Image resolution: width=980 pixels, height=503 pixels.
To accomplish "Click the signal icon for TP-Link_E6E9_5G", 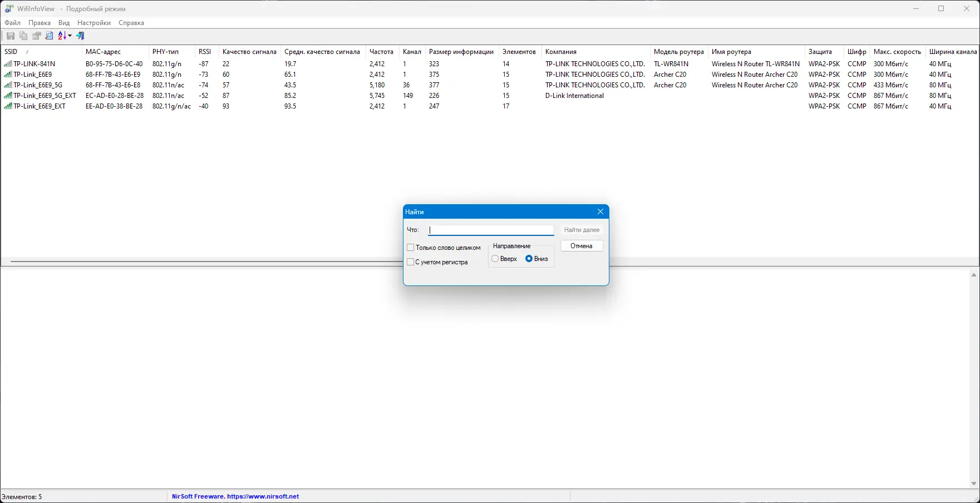I will pyautogui.click(x=8, y=85).
